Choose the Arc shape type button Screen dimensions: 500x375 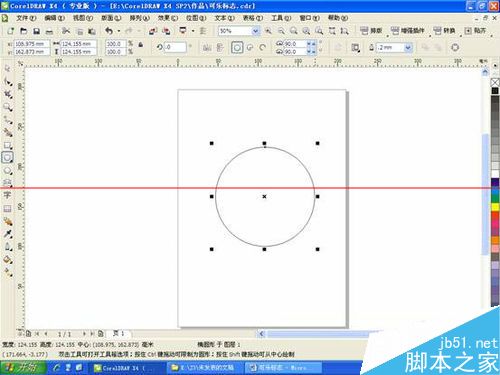[262, 48]
